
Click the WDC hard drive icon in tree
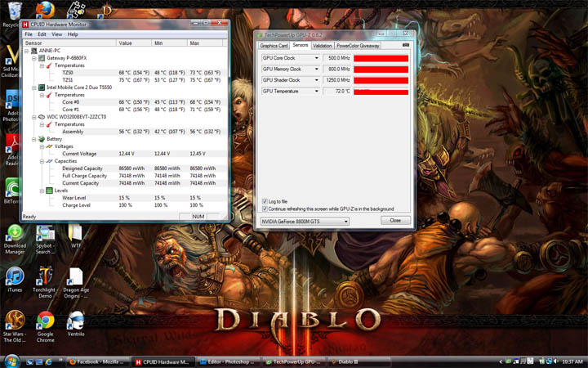pos(42,117)
